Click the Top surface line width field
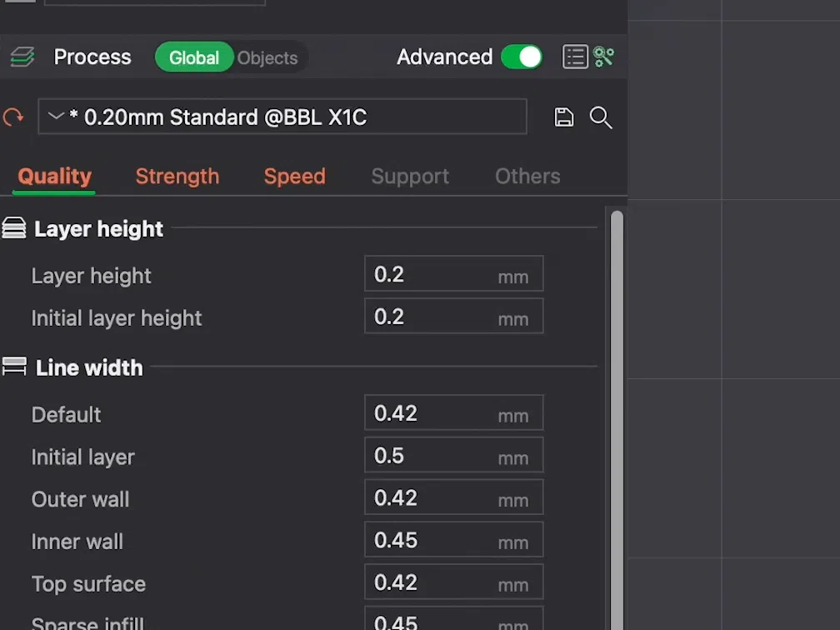 [x=453, y=582]
